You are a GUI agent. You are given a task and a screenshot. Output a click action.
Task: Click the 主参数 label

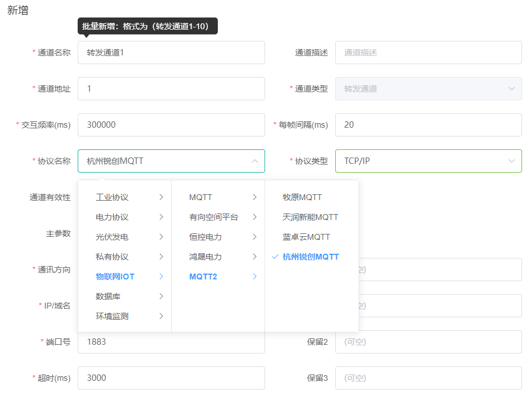click(x=58, y=233)
